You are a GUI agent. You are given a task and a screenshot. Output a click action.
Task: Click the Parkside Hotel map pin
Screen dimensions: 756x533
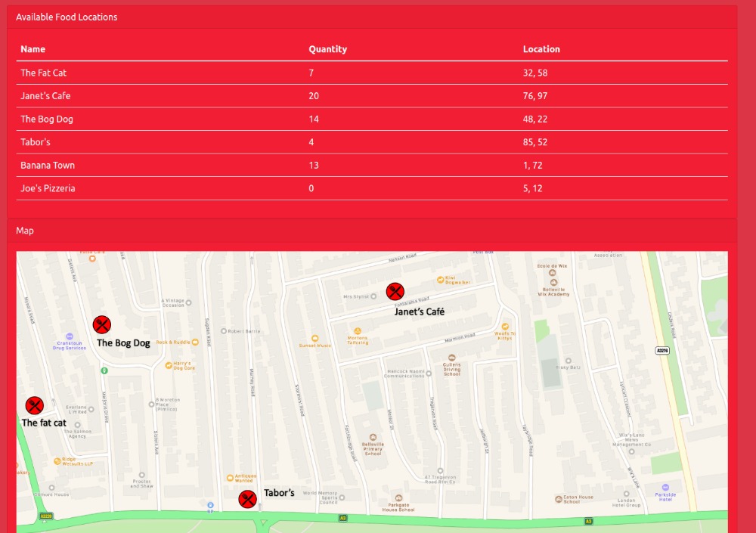[x=665, y=488]
